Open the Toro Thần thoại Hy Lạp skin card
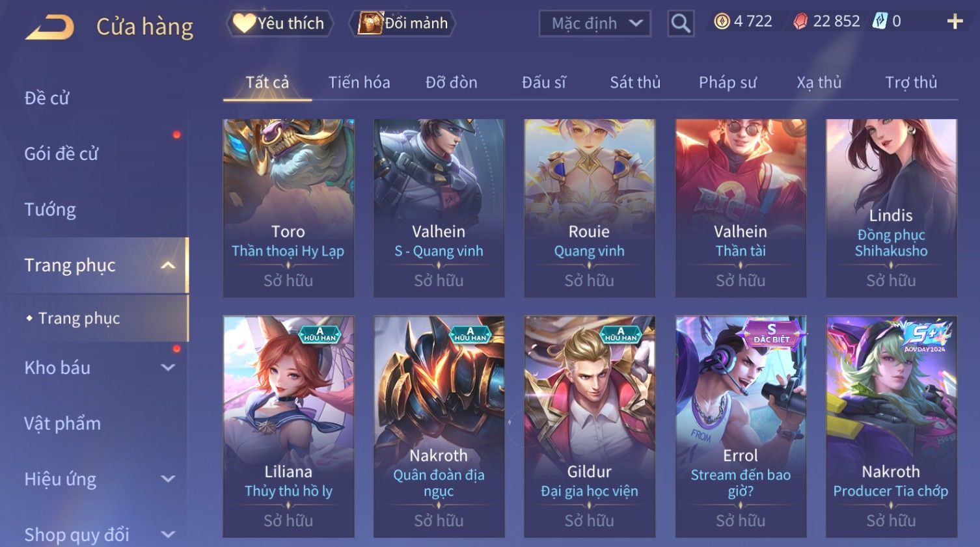Image resolution: width=980 pixels, height=547 pixels. (x=288, y=208)
